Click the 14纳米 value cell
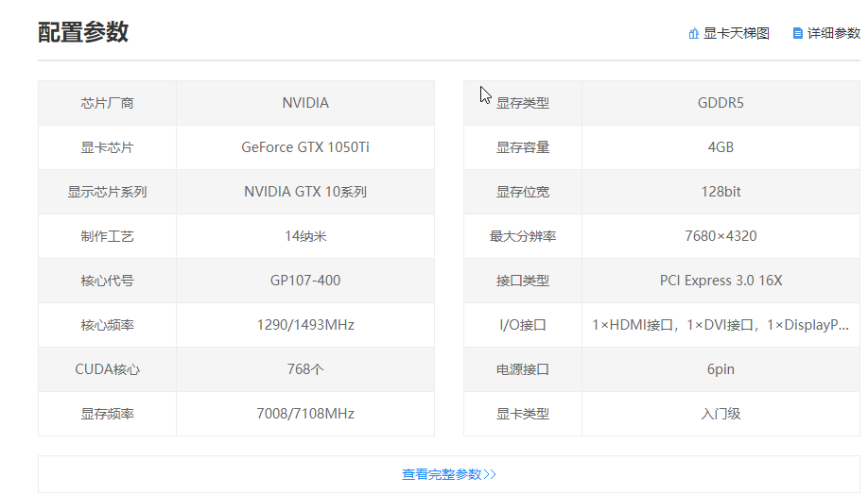Image resolution: width=868 pixels, height=495 pixels. 305,237
